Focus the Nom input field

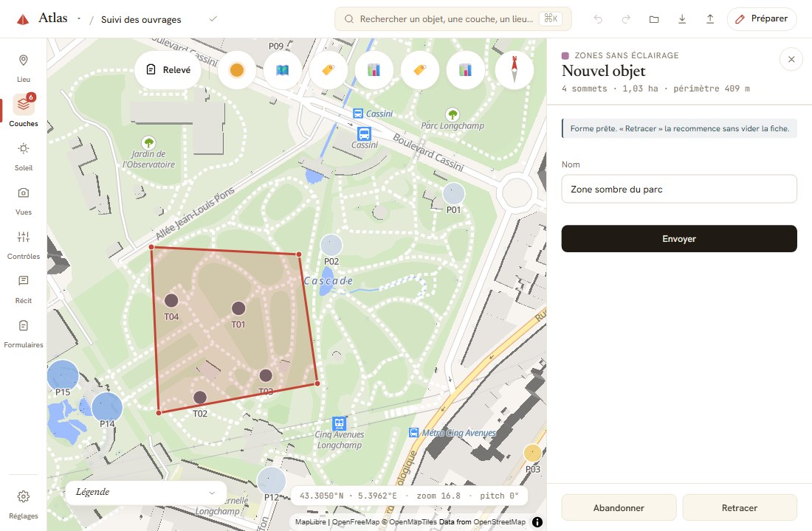coord(679,189)
